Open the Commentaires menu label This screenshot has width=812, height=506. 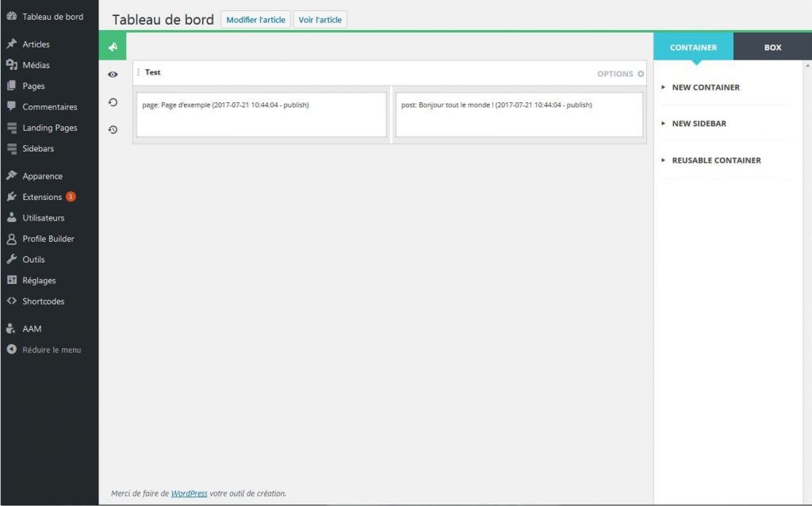coord(50,107)
